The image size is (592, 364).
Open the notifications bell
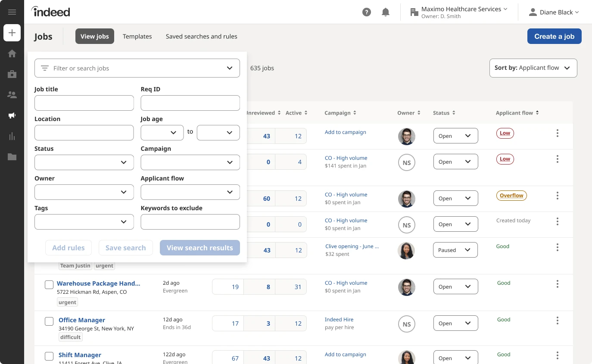[x=386, y=12]
